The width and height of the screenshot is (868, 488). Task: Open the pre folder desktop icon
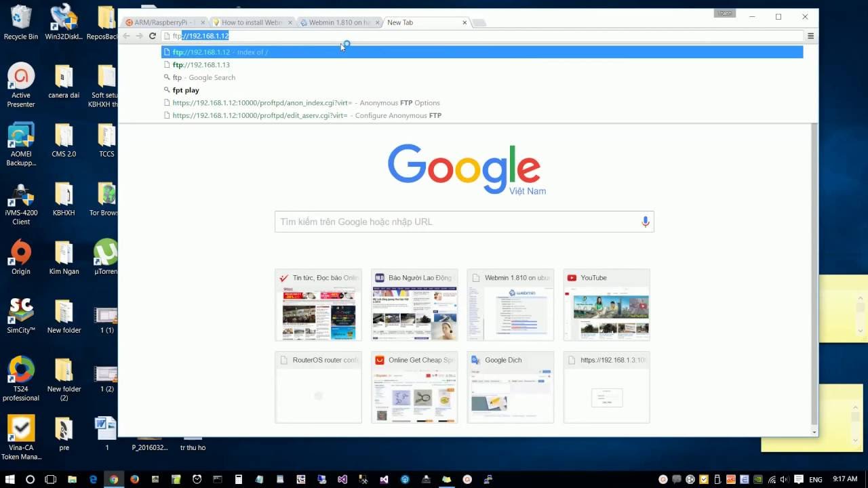pos(64,434)
